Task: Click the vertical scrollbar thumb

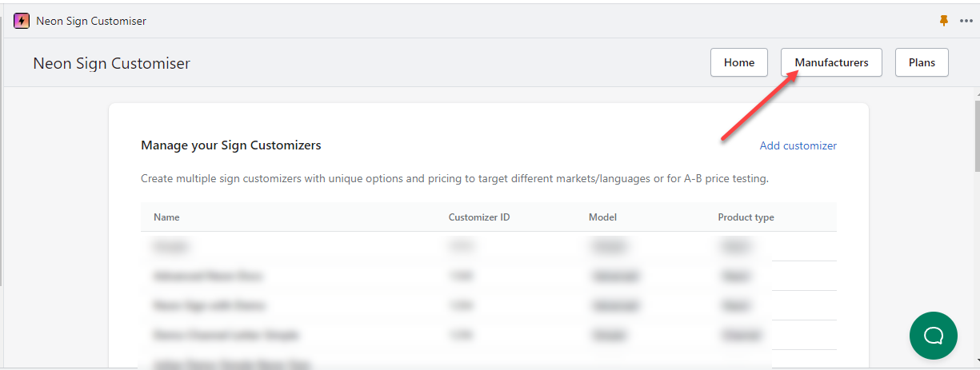Action: click(x=976, y=136)
